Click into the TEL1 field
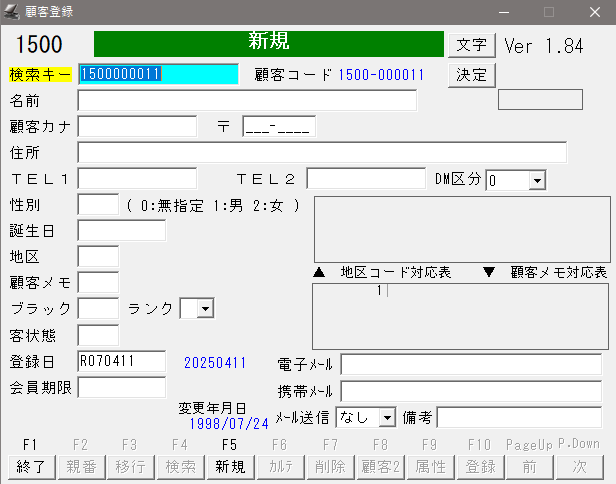Screen dimensions: 616x484 pos(137,178)
